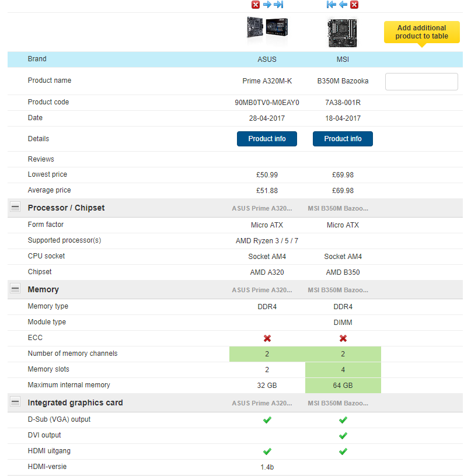Screen dimensions: 471x476
Task: Click the ASUS Prime A320M-K product thumbnail
Action: tap(267, 30)
